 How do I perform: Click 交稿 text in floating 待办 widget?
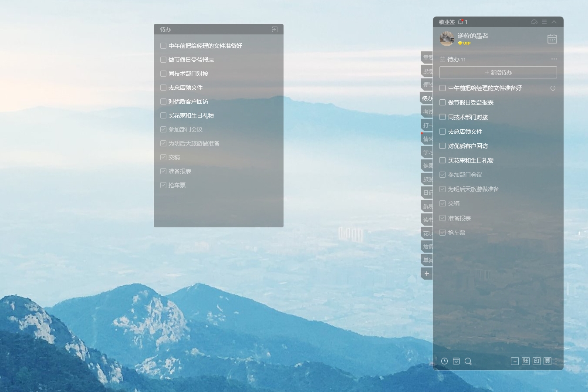point(174,157)
